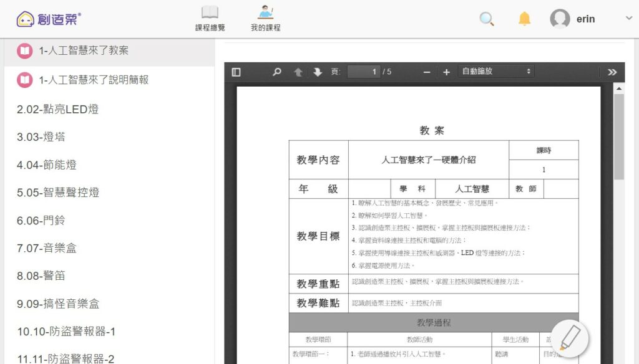Open chapter 11.11-防盜警報器-2

(66, 359)
